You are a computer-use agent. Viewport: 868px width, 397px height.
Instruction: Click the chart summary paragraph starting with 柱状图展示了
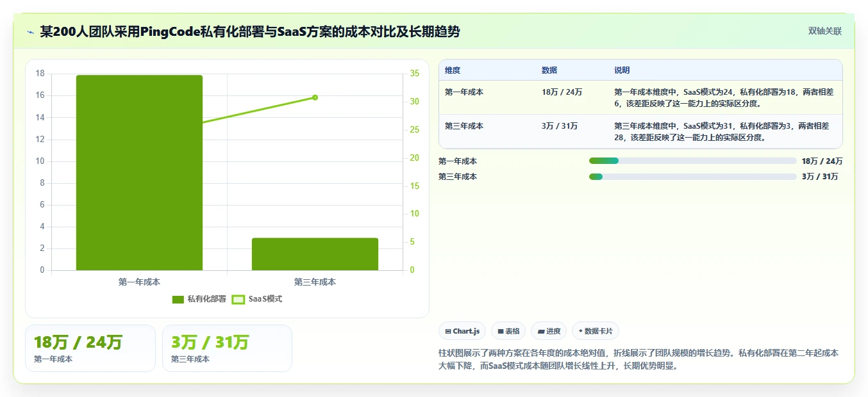tap(638, 360)
